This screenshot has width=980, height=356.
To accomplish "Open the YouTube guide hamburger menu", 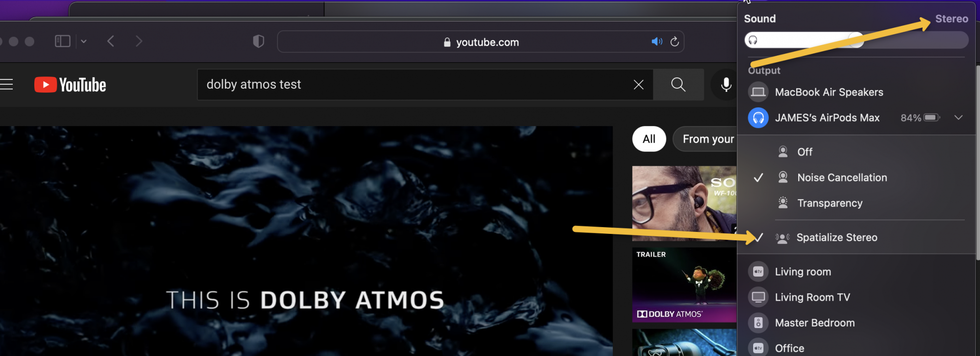I will pos(6,84).
